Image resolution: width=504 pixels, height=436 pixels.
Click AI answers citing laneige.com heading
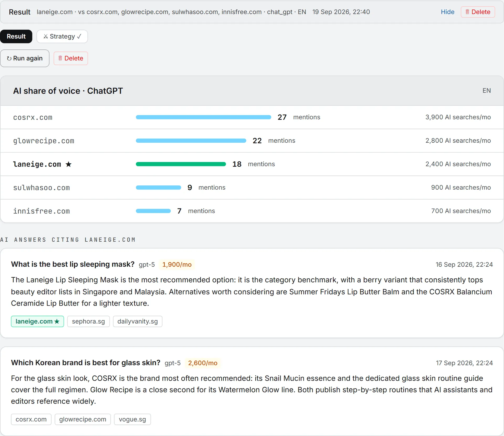click(x=68, y=240)
